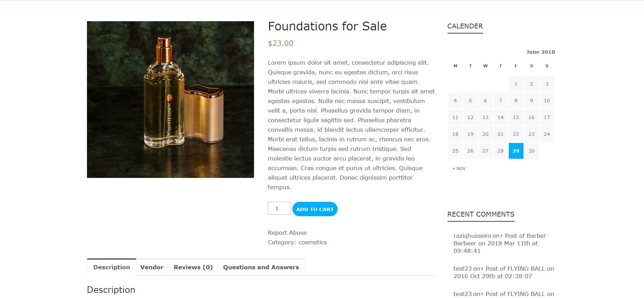644x298 pixels.
Task: Click the product quantity input field
Action: 279,208
